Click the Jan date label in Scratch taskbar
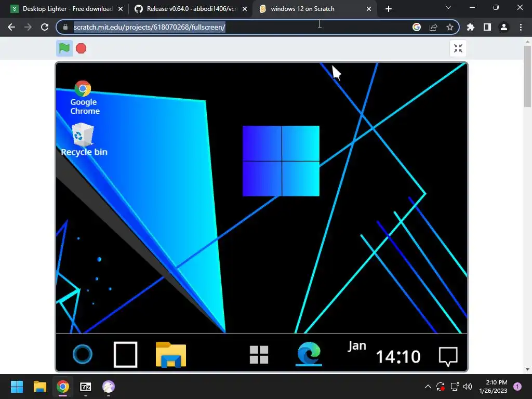 [357, 345]
